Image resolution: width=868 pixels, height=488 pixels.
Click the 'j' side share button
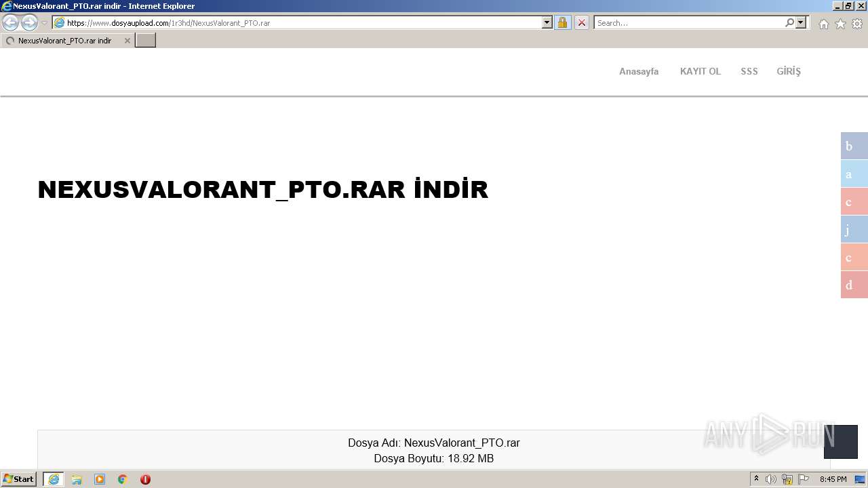[854, 229]
